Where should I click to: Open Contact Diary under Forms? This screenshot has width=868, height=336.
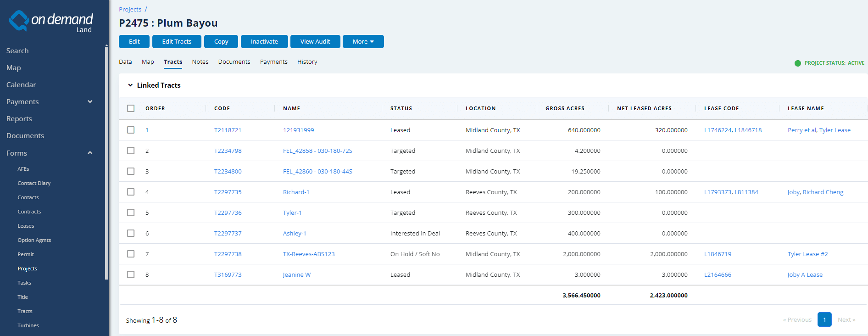[x=34, y=183]
